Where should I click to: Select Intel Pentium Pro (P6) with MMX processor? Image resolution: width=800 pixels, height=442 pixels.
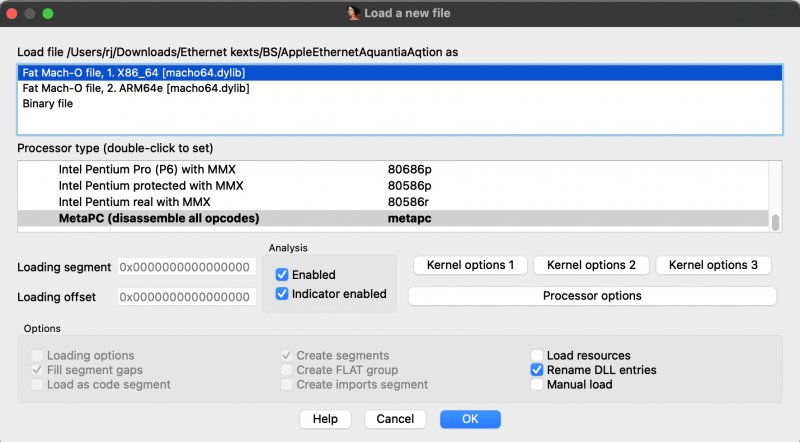pyautogui.click(x=393, y=169)
